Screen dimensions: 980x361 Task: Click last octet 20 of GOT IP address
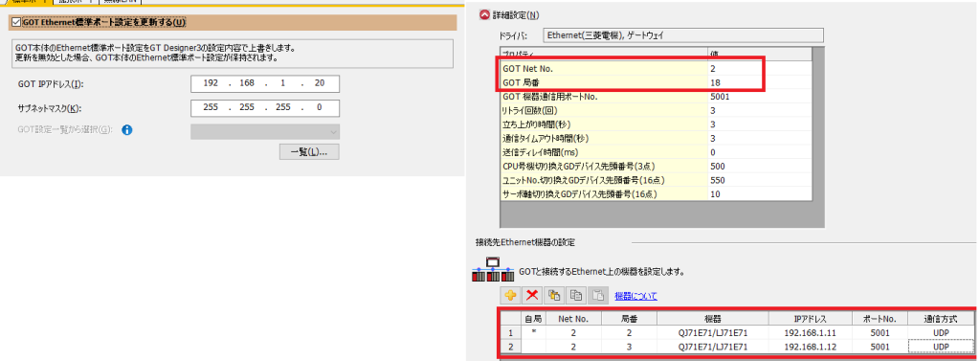pos(319,84)
